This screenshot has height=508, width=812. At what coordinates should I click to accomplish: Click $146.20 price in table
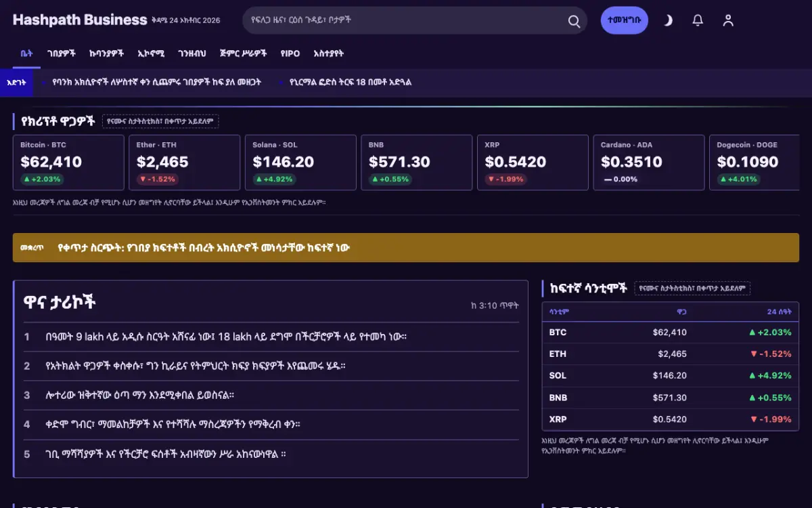pos(670,376)
